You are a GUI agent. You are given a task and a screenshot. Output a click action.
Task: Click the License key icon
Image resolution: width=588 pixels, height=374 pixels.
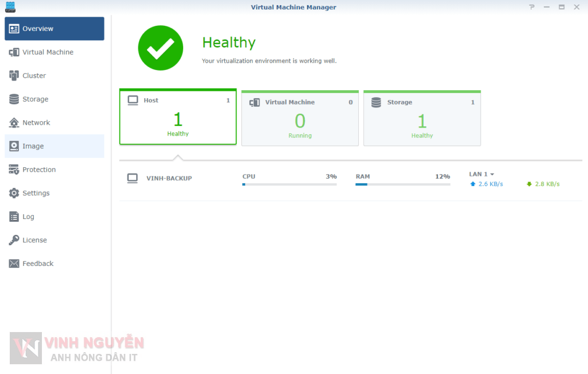[x=14, y=240]
